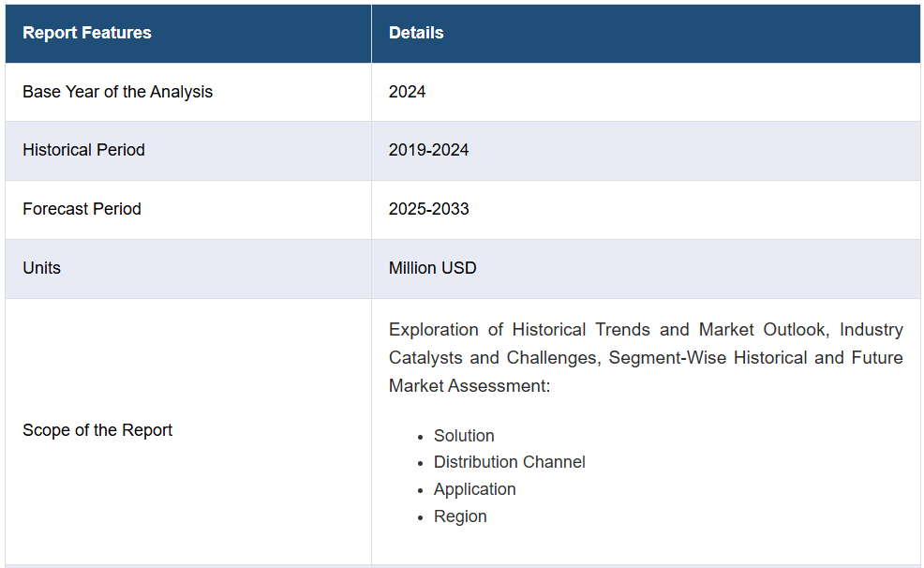The height and width of the screenshot is (568, 924).
Task: Select the Base Year of the Analysis label
Action: point(117,92)
